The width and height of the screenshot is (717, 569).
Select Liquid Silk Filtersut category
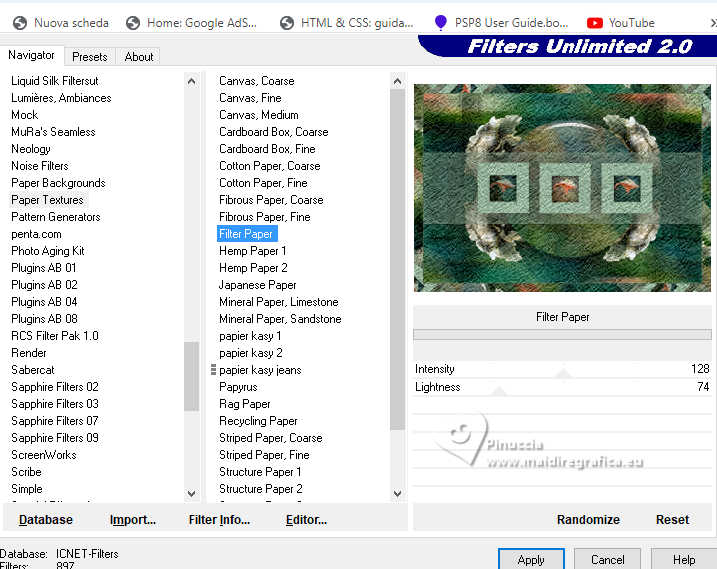click(54, 81)
